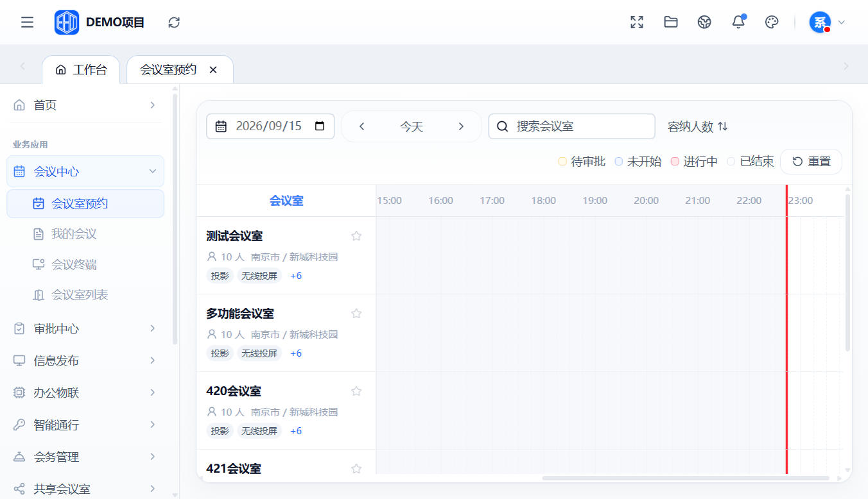Toggle fullscreen mode icon
This screenshot has height=499, width=868.
(x=637, y=22)
